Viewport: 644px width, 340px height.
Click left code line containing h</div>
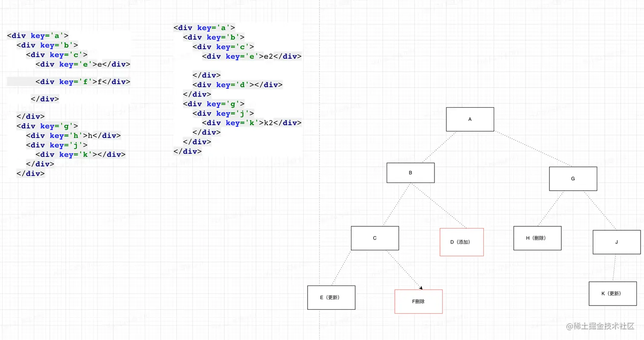(74, 136)
